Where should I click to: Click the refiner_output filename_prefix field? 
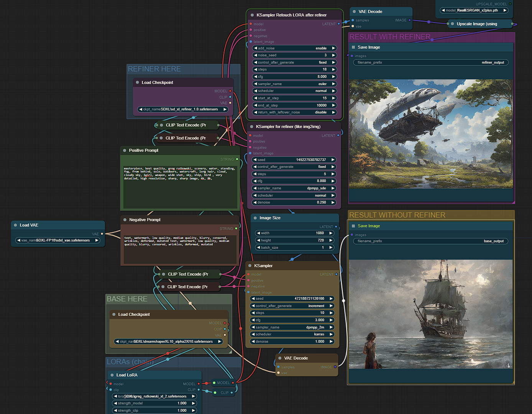pyautogui.click(x=430, y=62)
